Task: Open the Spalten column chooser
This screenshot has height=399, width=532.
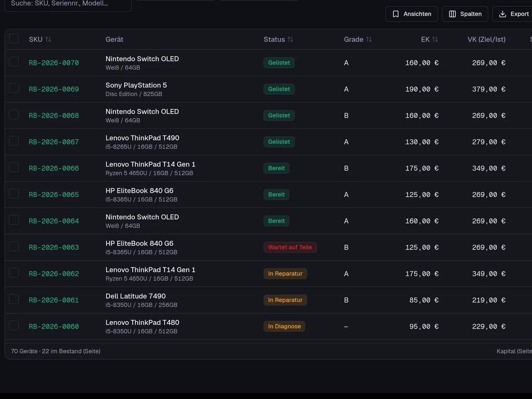Action: click(465, 14)
